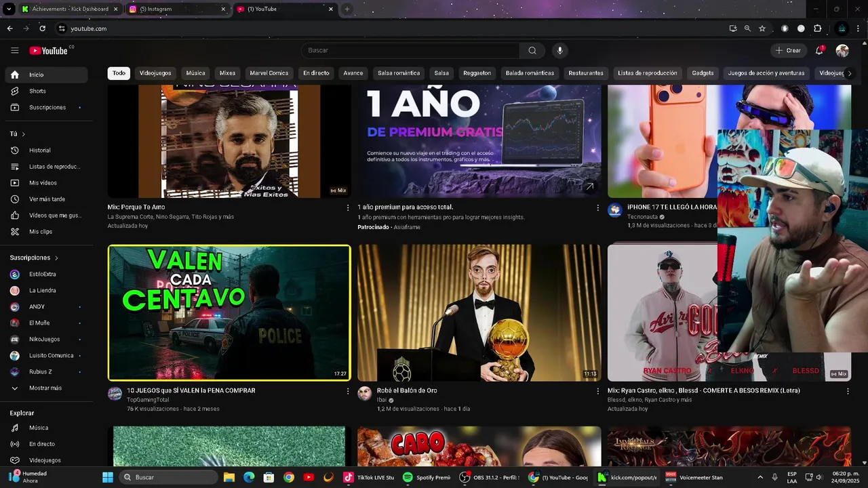This screenshot has height=488, width=868.
Task: Open the Chrome profile avatar
Action: point(842,28)
